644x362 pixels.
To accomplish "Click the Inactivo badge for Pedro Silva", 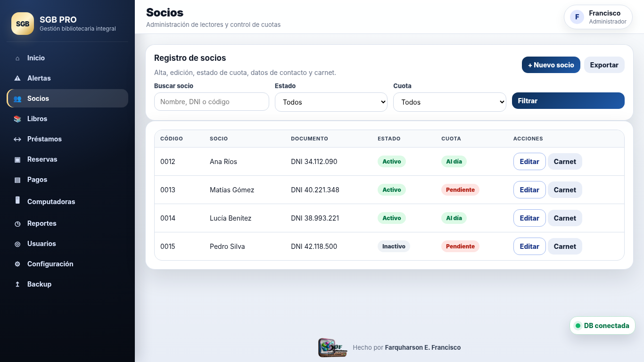I will tap(394, 246).
